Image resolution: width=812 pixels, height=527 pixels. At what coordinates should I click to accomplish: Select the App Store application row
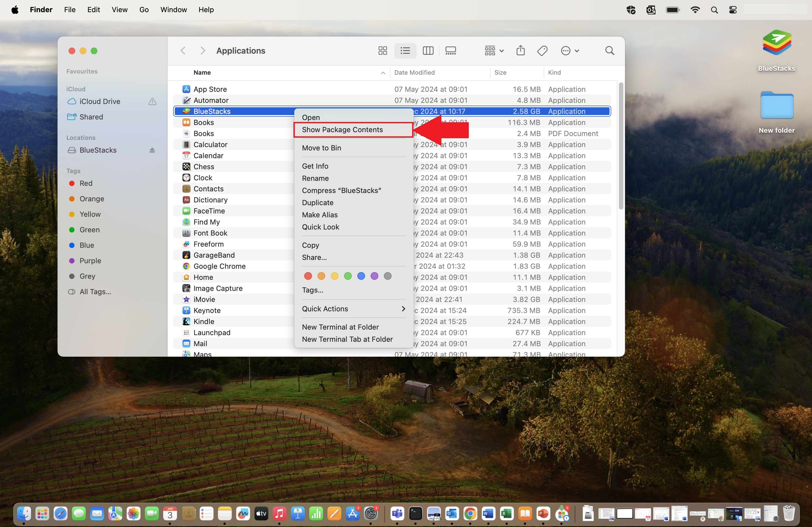[x=392, y=89]
